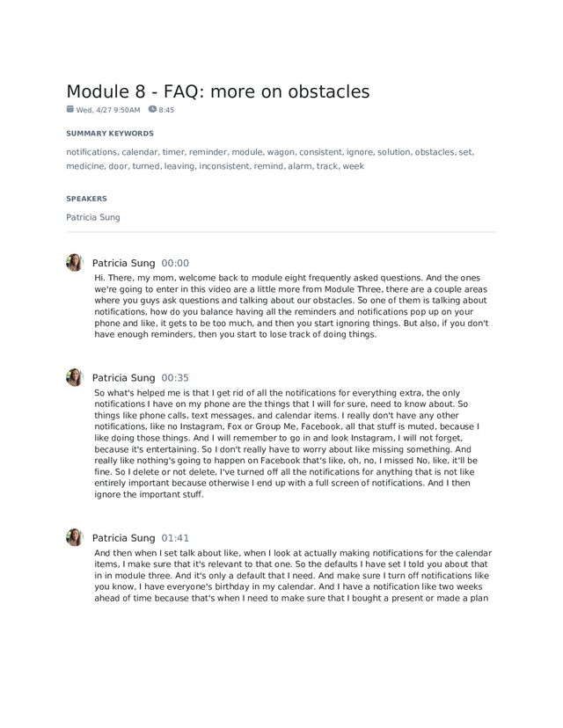This screenshot has height=728, width=563.
Task: Click Patricia Sung avatar at 00:35
Action: coord(74,377)
